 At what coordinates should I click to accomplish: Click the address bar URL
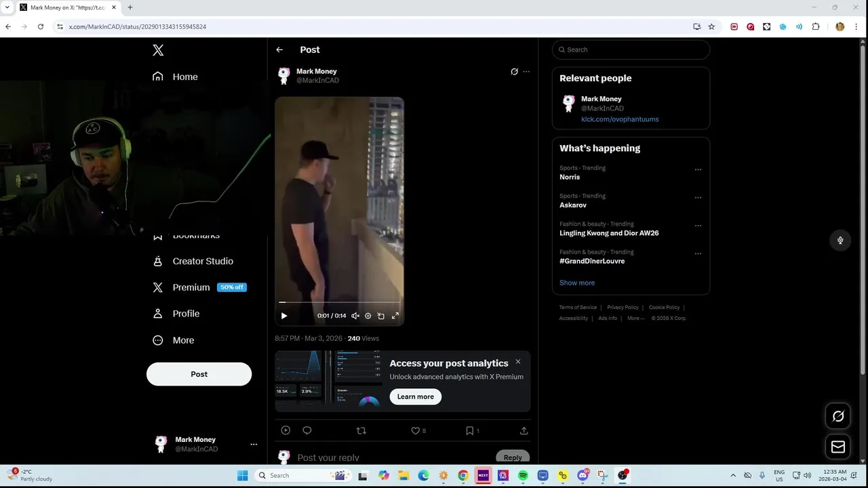click(x=138, y=26)
